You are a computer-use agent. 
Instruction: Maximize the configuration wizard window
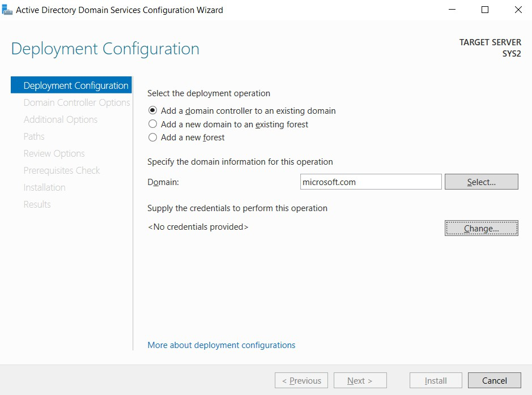[x=485, y=10]
